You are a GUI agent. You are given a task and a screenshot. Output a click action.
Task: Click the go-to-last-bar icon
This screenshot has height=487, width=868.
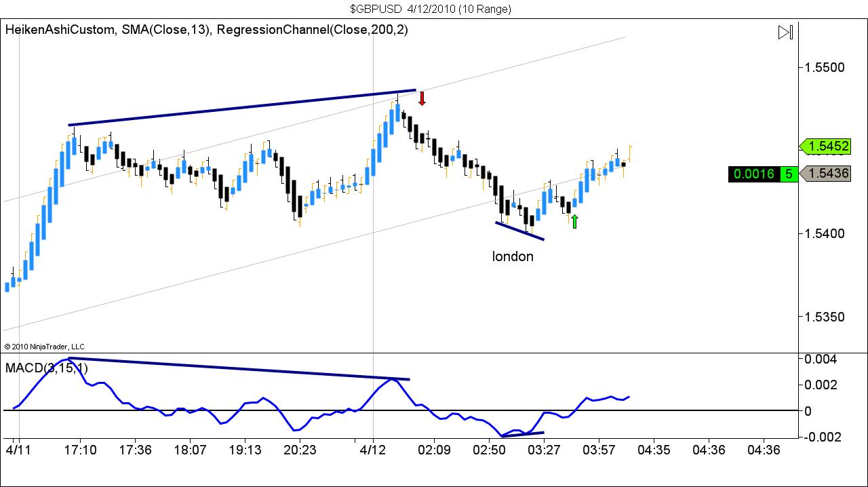click(x=785, y=31)
